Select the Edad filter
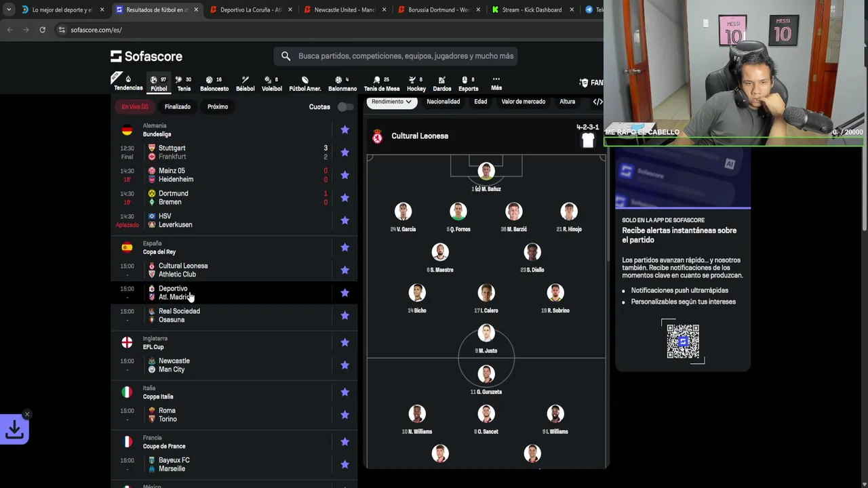This screenshot has height=488, width=868. [x=481, y=102]
